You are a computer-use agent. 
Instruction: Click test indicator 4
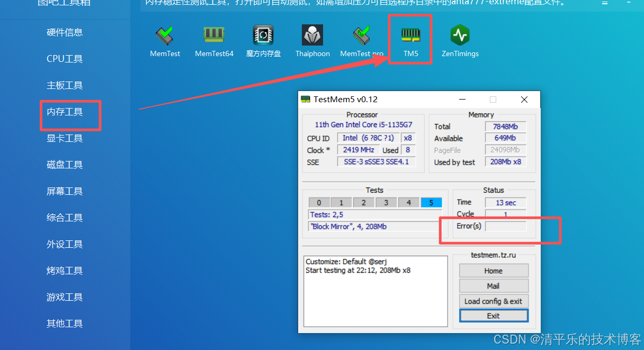pos(409,202)
